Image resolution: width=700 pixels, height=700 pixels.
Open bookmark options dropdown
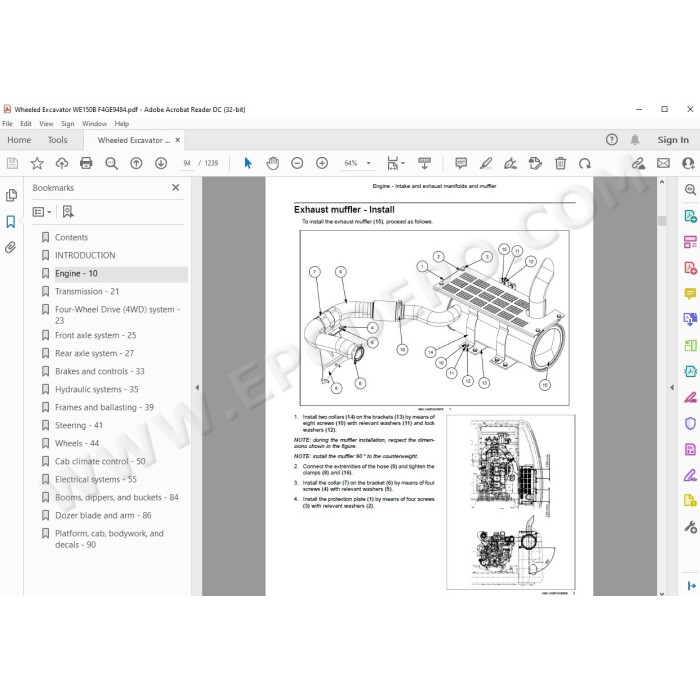[42, 212]
